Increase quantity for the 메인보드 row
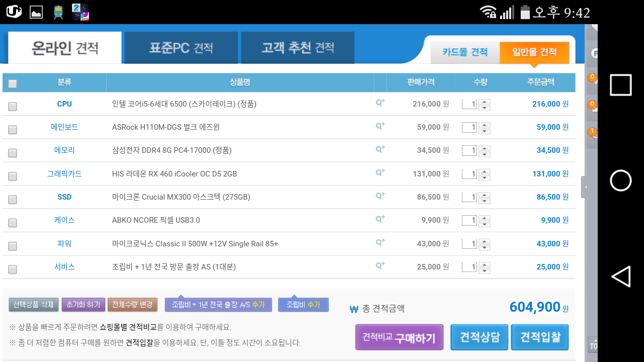Screen dimensions: 644x362 pos(485,125)
